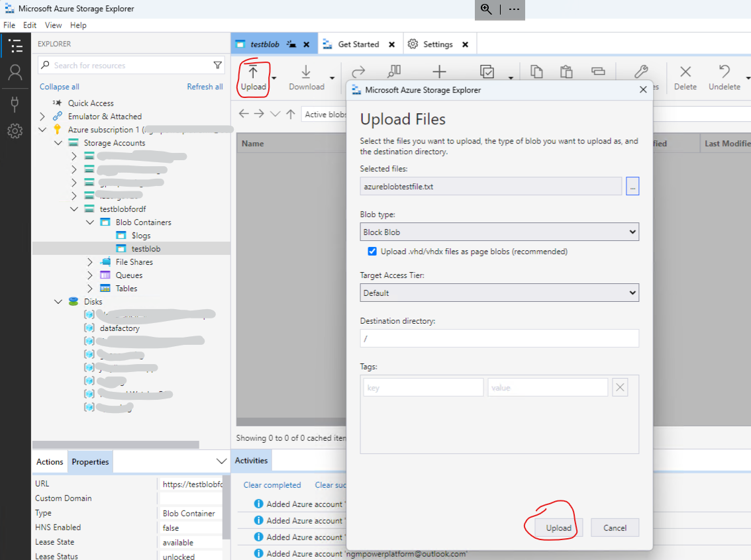Collapse the Storage Accounts node
Image resolution: width=751 pixels, height=560 pixels.
58,143
